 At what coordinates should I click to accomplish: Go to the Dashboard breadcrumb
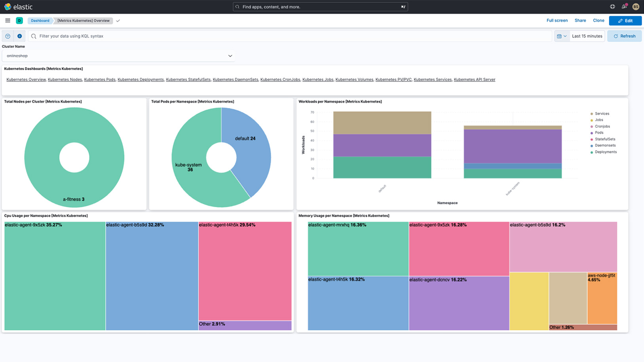(40, 21)
